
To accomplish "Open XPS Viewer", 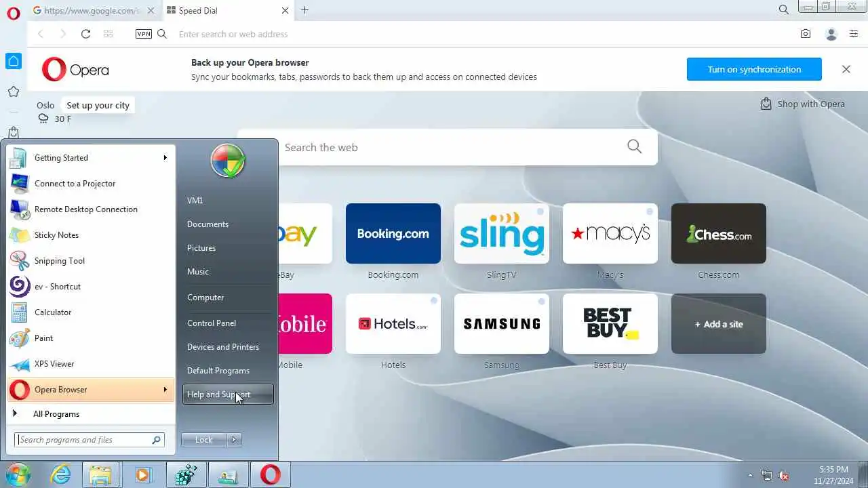I will pyautogui.click(x=91, y=364).
